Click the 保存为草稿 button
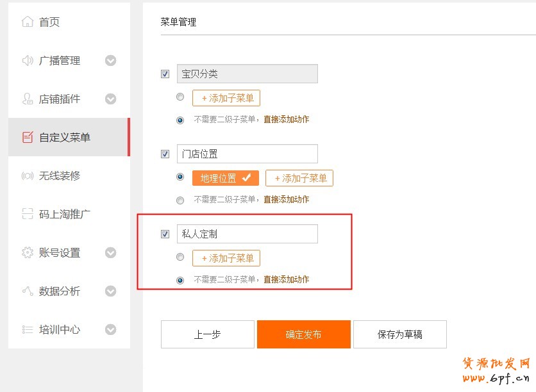 coord(399,334)
